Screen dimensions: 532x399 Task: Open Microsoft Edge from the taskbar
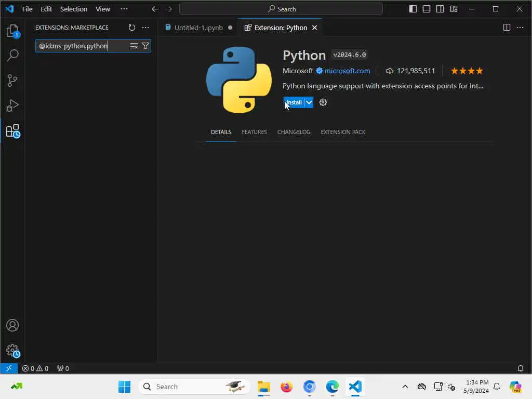point(332,387)
